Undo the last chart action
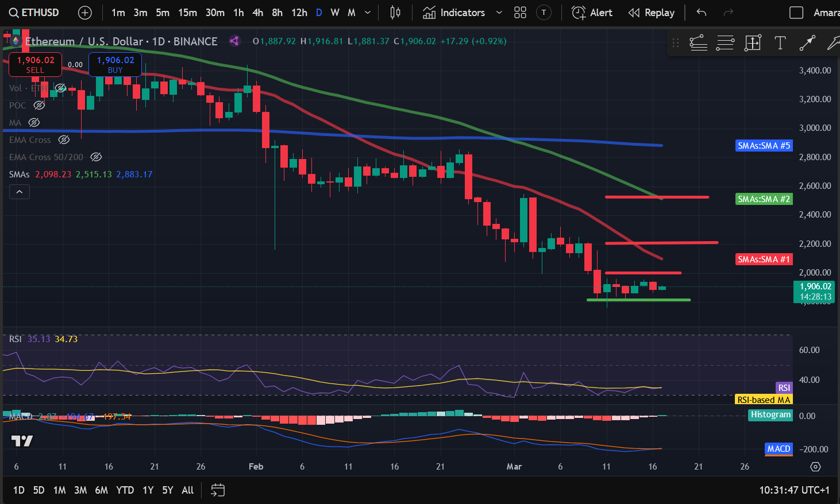 [702, 13]
